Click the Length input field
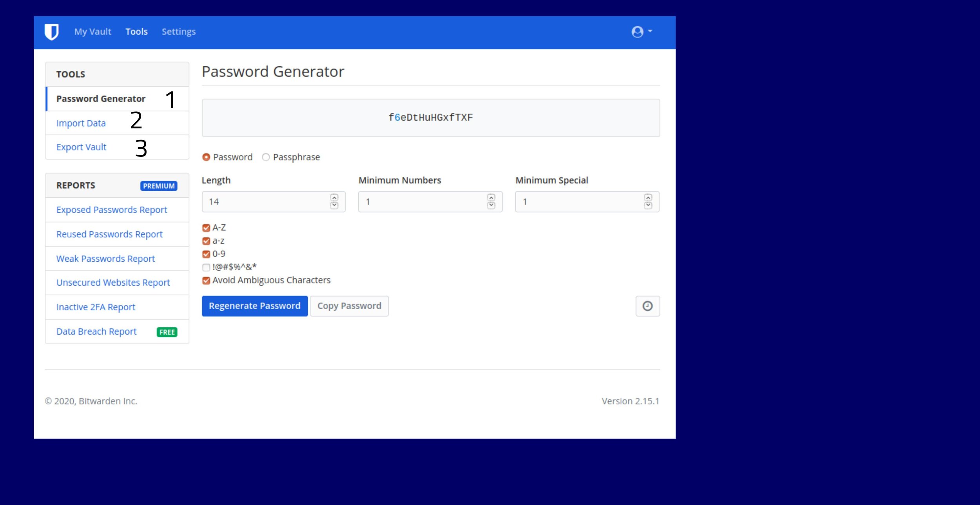The height and width of the screenshot is (505, 980). coord(274,202)
